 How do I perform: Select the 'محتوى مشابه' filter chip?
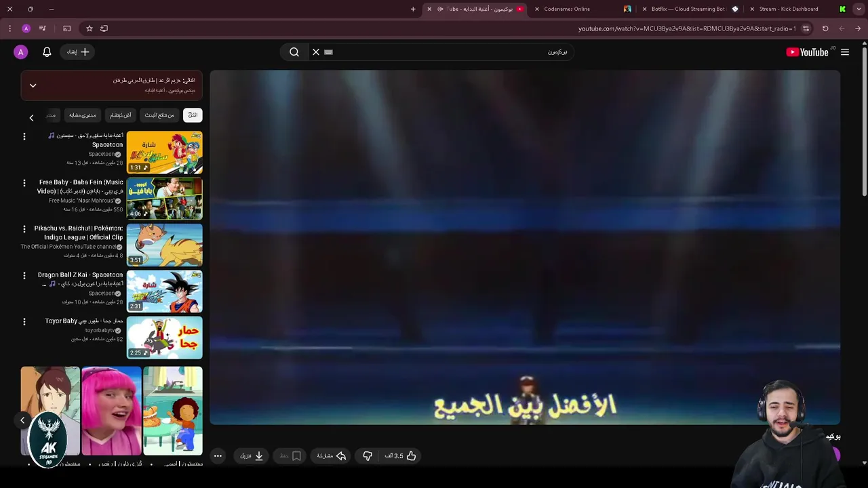pos(83,115)
